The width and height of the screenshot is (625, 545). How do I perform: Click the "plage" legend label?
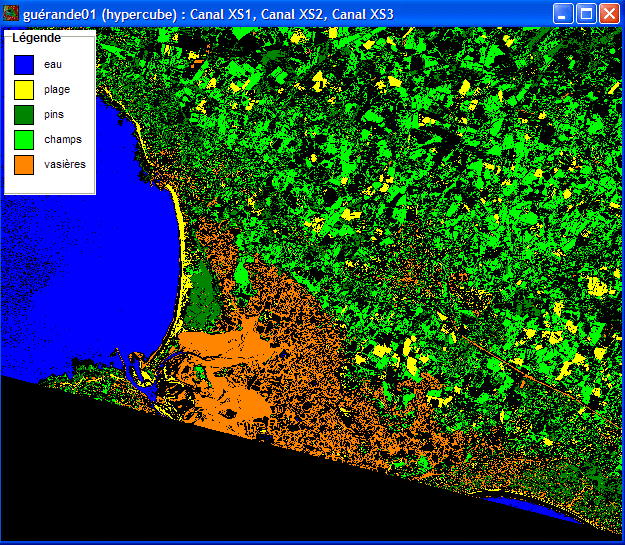pos(57,89)
